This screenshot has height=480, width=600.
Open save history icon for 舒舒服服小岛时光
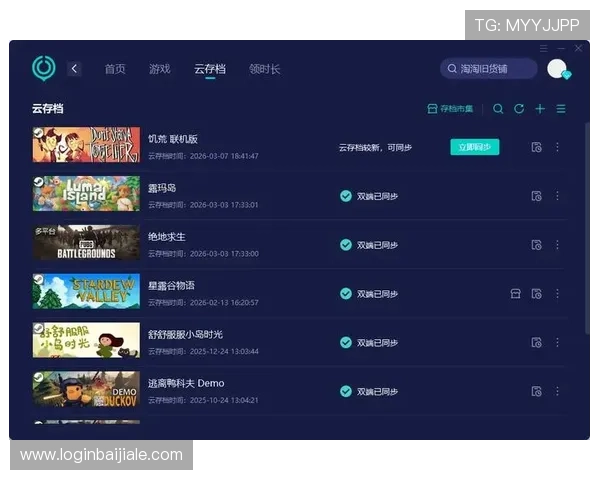pos(536,342)
